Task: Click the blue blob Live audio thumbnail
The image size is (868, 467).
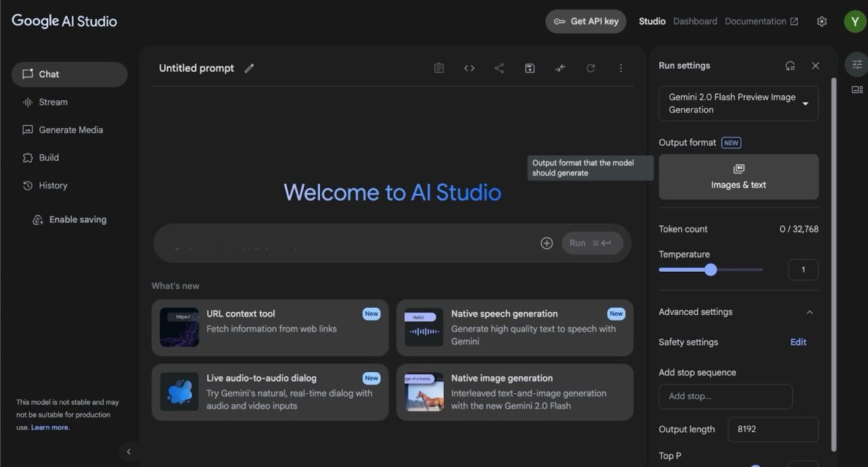Action: click(179, 392)
